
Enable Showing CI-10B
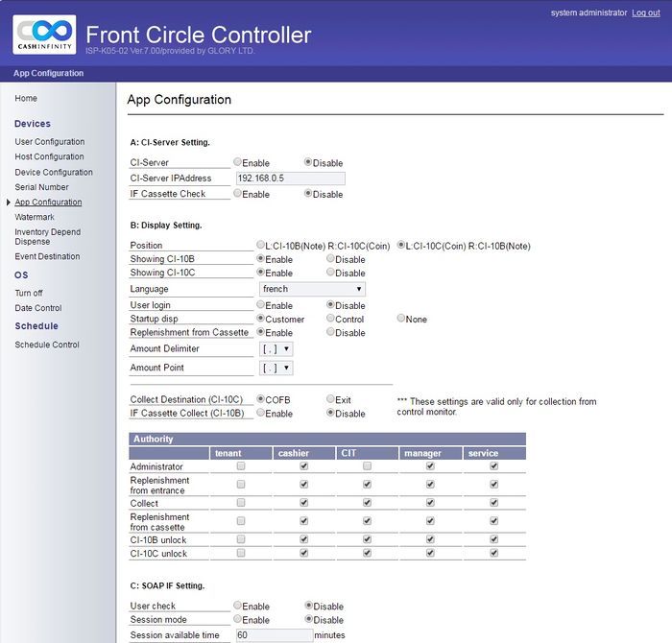tap(260, 258)
